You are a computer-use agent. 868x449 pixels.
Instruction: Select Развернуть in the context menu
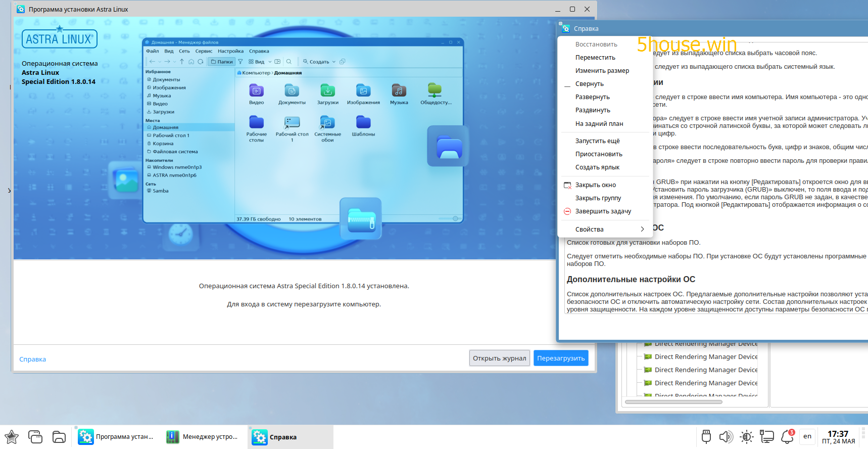[593, 97]
